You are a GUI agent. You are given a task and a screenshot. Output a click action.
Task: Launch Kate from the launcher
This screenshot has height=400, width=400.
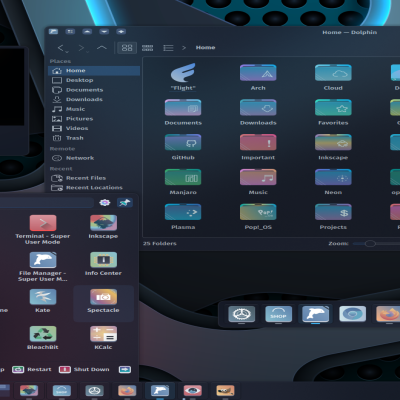coord(43,301)
